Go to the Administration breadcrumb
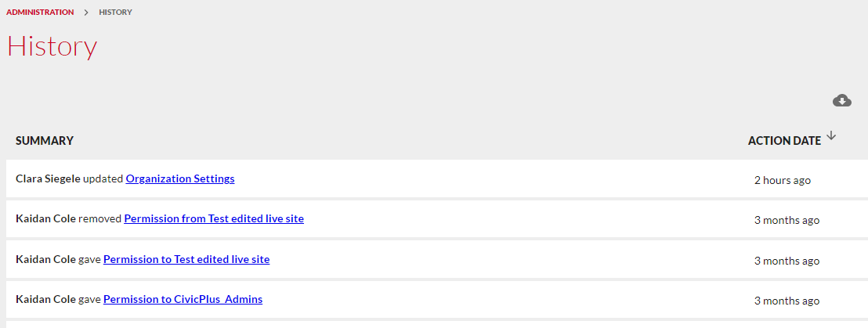Screen dimensions: 868x328 tap(40, 13)
